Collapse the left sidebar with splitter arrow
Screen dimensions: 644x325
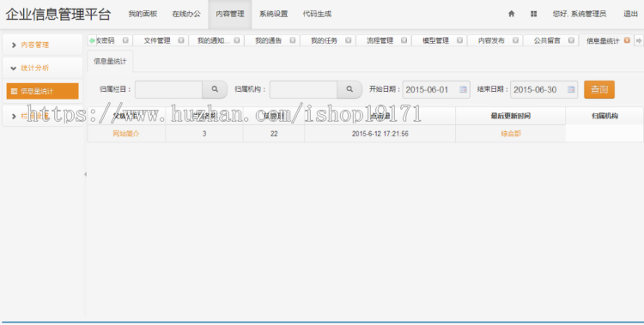85,174
